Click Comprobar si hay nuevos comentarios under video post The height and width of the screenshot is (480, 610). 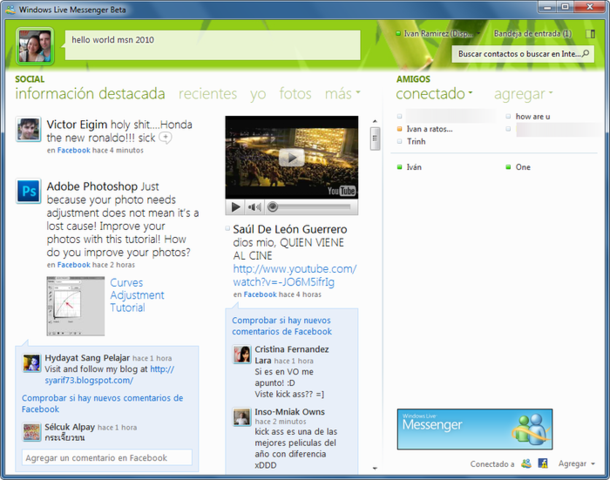pyautogui.click(x=282, y=326)
